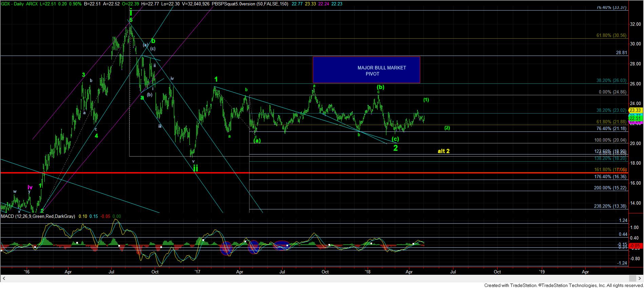Select the 138.20% (18.20) Fibonacci label

pos(610,158)
